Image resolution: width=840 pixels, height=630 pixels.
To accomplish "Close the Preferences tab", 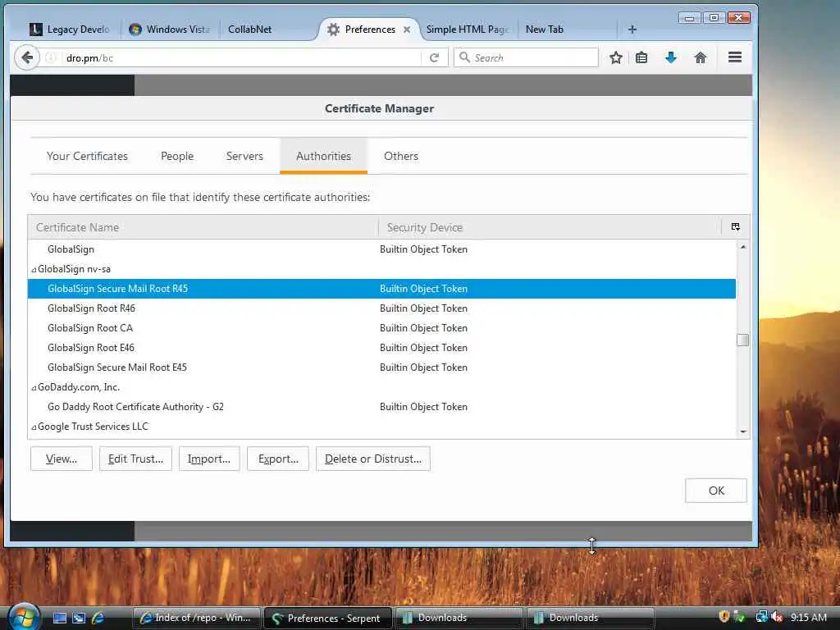I will coord(407,30).
